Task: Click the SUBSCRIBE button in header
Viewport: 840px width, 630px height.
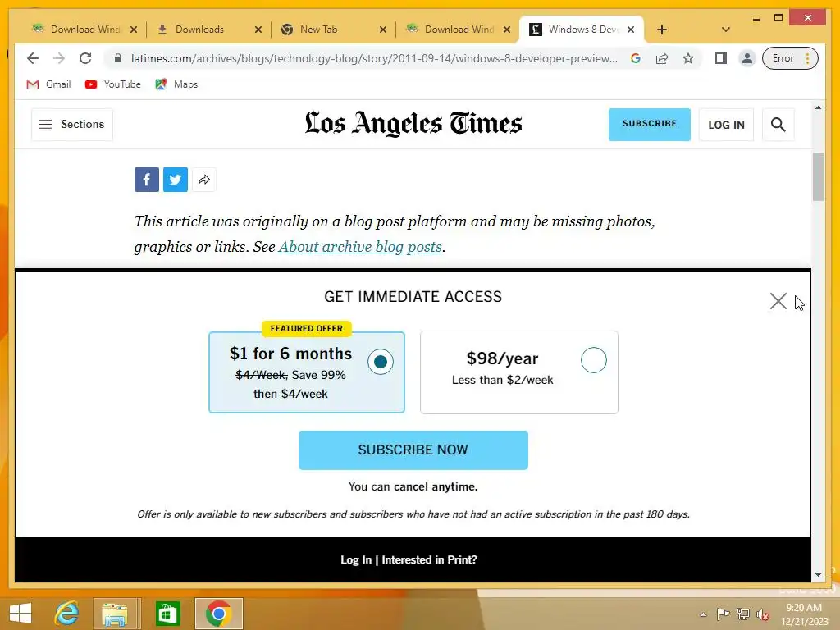Action: click(x=650, y=125)
